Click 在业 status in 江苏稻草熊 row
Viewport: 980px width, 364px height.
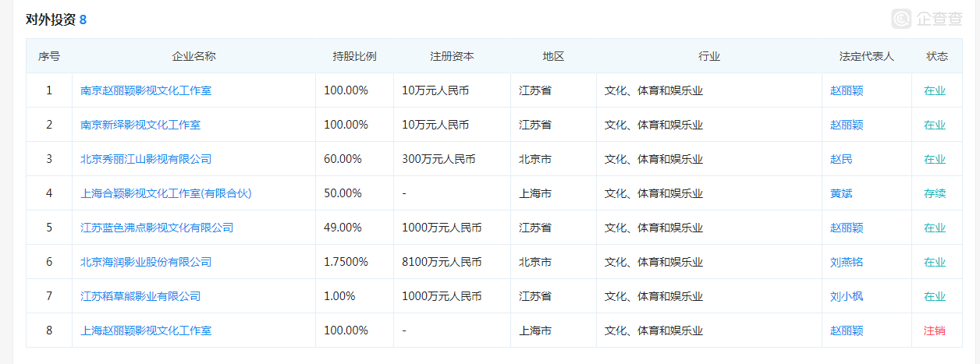pyautogui.click(x=935, y=296)
